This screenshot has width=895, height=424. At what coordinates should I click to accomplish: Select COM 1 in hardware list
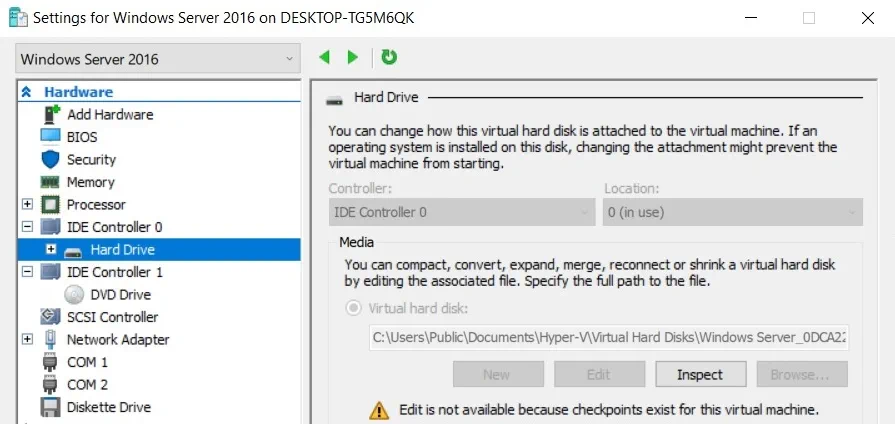point(87,362)
